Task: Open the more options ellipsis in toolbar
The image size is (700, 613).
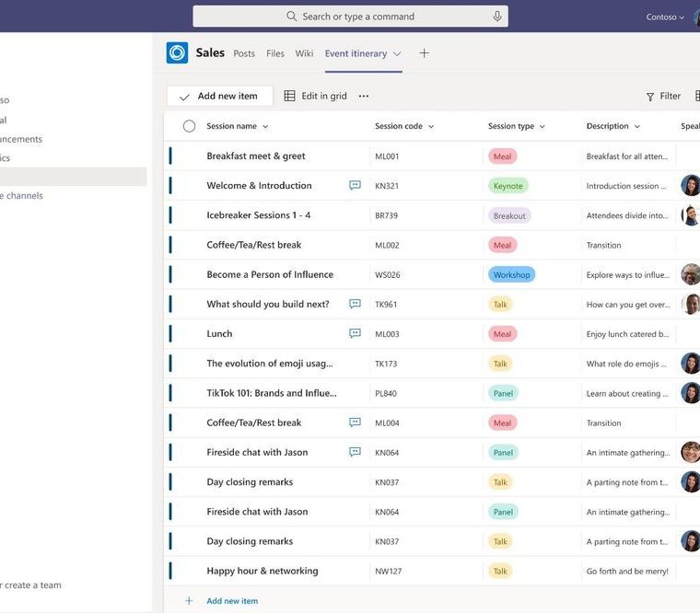Action: click(x=364, y=96)
